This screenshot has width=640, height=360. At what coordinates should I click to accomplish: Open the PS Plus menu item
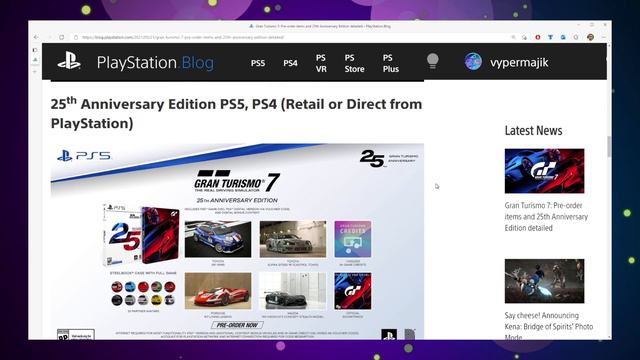coord(391,63)
